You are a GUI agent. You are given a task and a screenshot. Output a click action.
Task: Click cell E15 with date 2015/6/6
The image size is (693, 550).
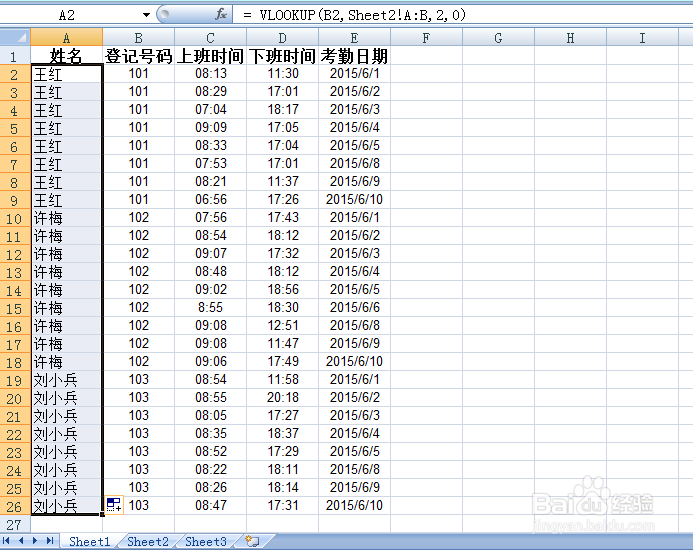point(354,308)
